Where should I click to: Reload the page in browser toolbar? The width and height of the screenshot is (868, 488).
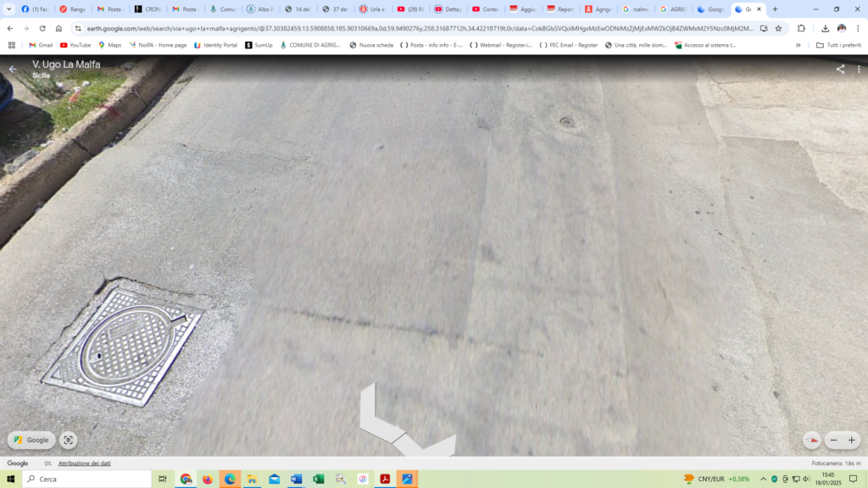42,28
